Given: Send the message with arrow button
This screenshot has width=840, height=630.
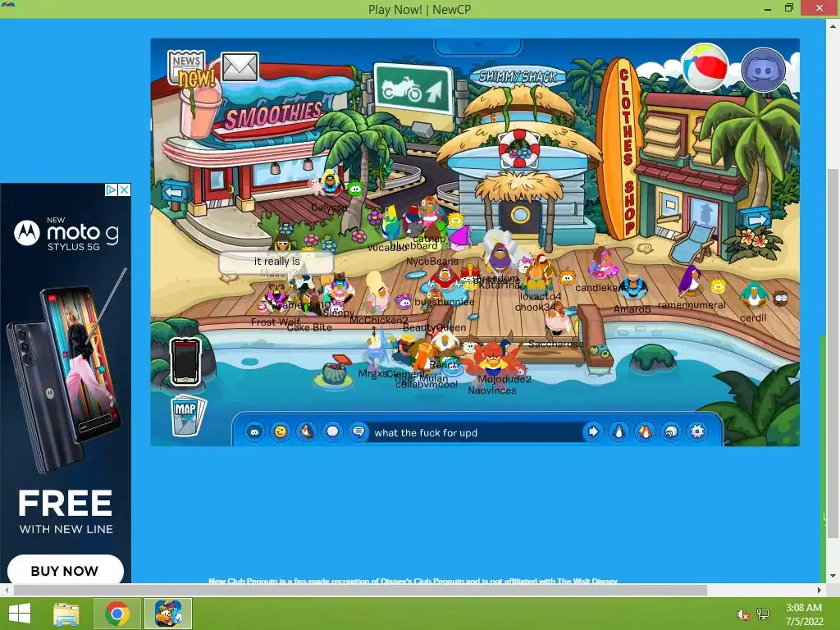Looking at the screenshot, I should [x=592, y=431].
